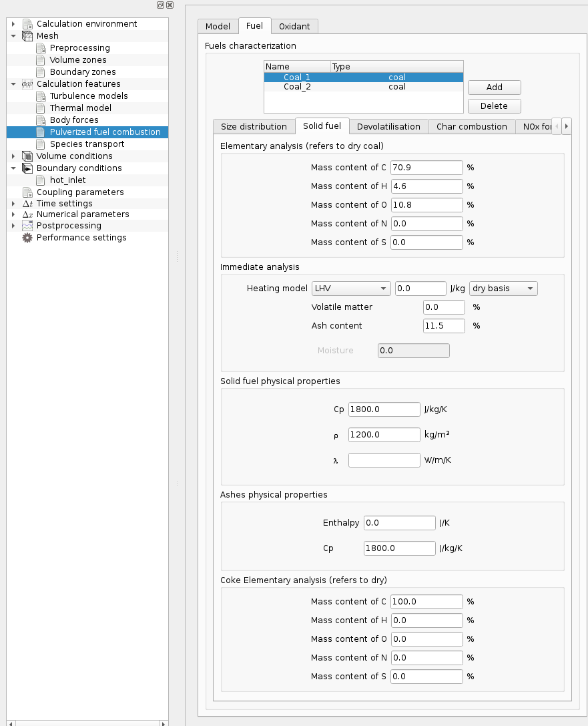
Task: Collapse the Calculation features node
Action: pyautogui.click(x=13, y=83)
